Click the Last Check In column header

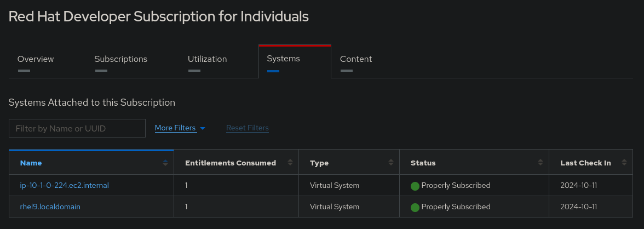(585, 163)
